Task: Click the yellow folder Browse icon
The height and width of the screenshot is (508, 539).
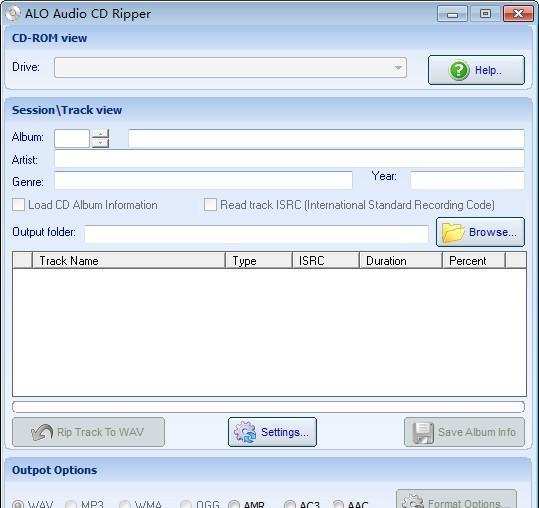Action: 453,233
